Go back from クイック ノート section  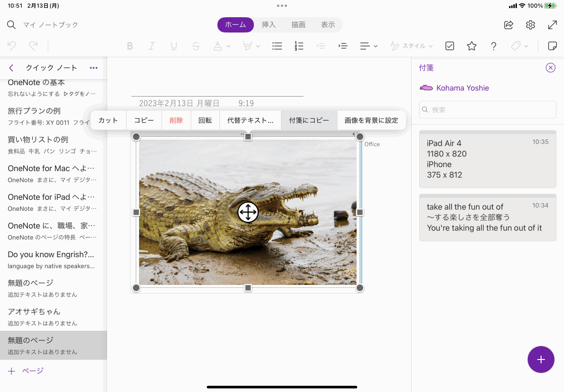point(11,68)
